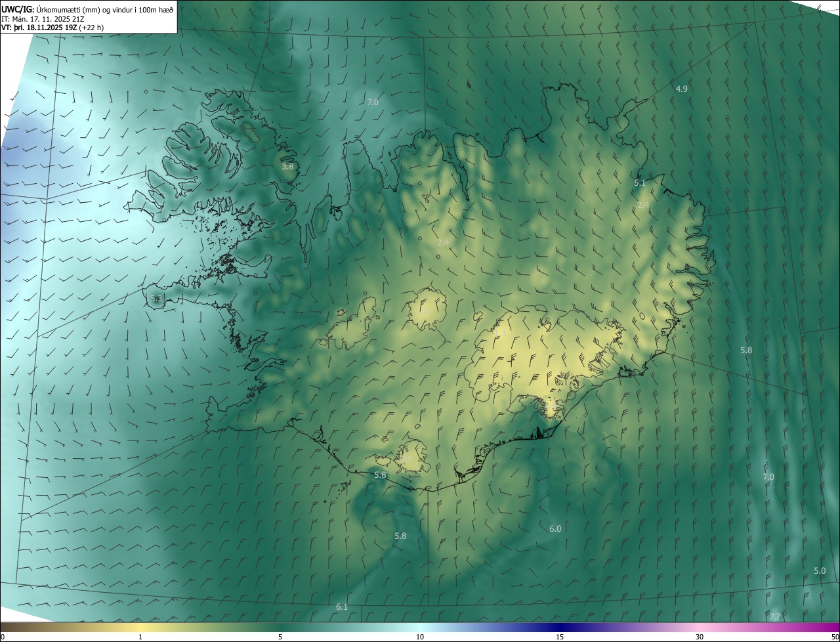Click the colour scale tick labelled 5

(x=280, y=637)
